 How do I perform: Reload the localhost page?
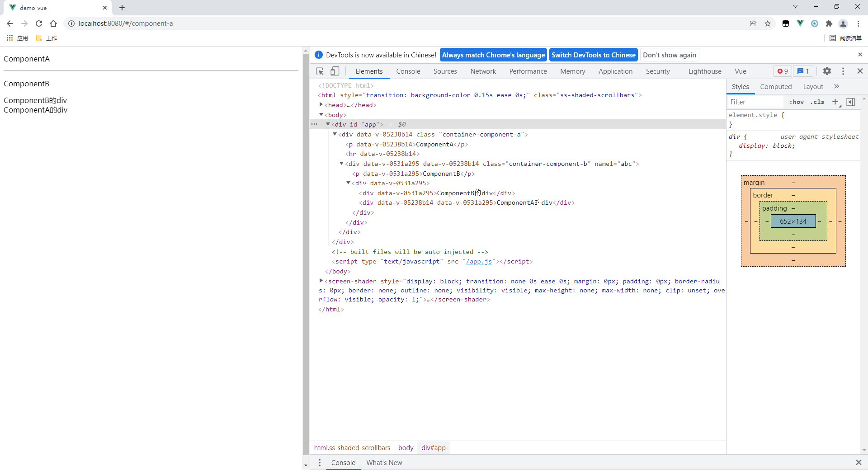click(39, 23)
